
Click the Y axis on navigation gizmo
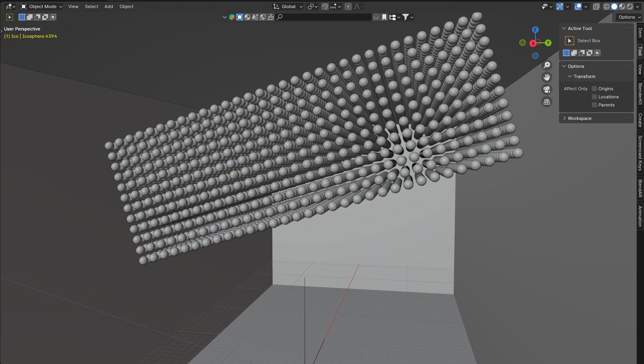click(x=548, y=43)
